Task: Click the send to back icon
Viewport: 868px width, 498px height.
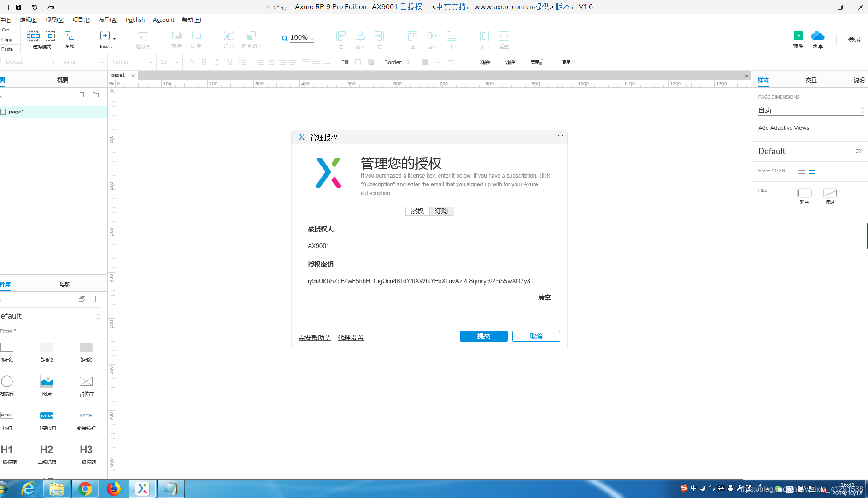Action: (x=196, y=36)
